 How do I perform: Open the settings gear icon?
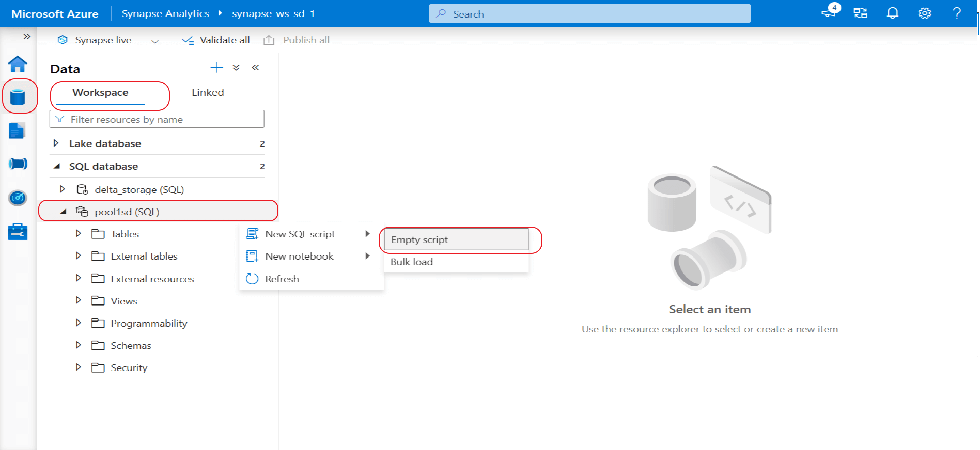[x=924, y=13]
